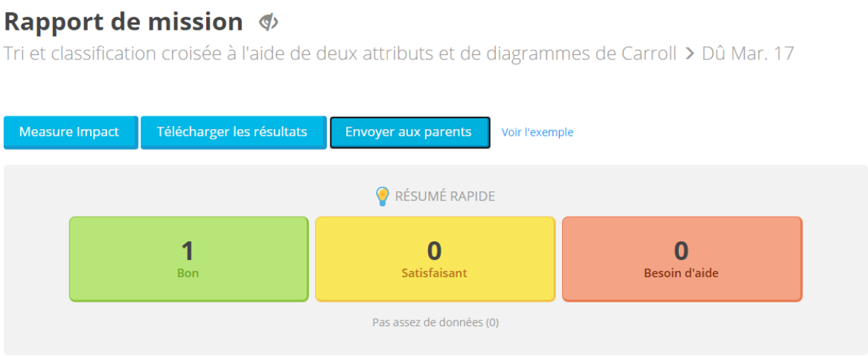Image resolution: width=868 pixels, height=356 pixels.
Task: Click the Satisfaisant label text
Action: click(435, 273)
